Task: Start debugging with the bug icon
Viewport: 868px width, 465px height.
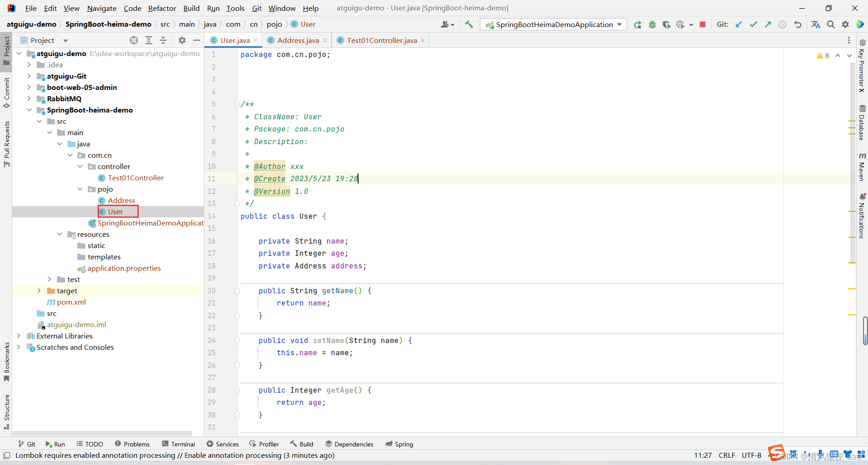Action: point(652,24)
